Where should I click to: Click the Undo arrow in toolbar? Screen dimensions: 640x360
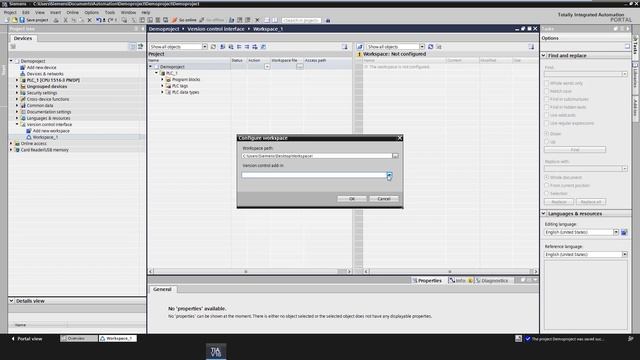click(x=98, y=20)
